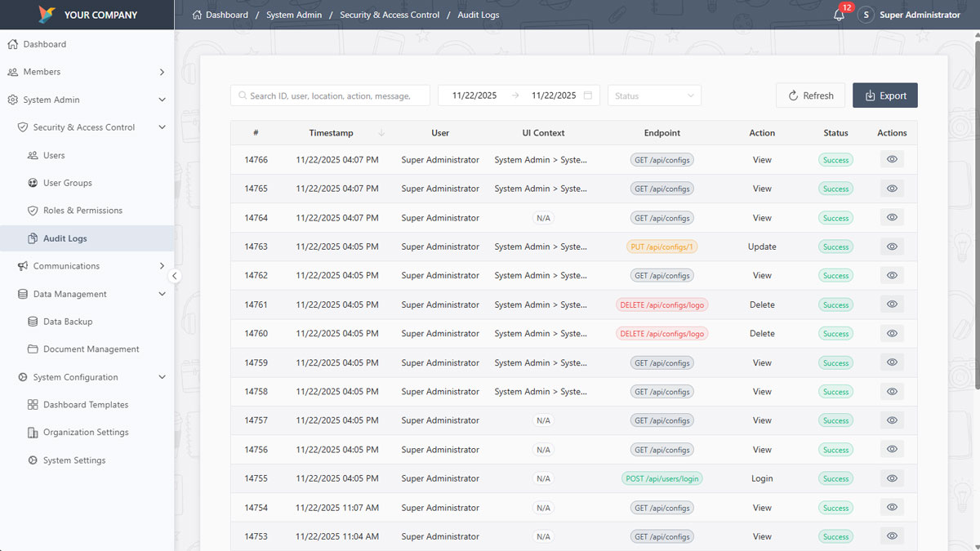The image size is (980, 551).
Task: View details of log 14760
Action: click(892, 334)
